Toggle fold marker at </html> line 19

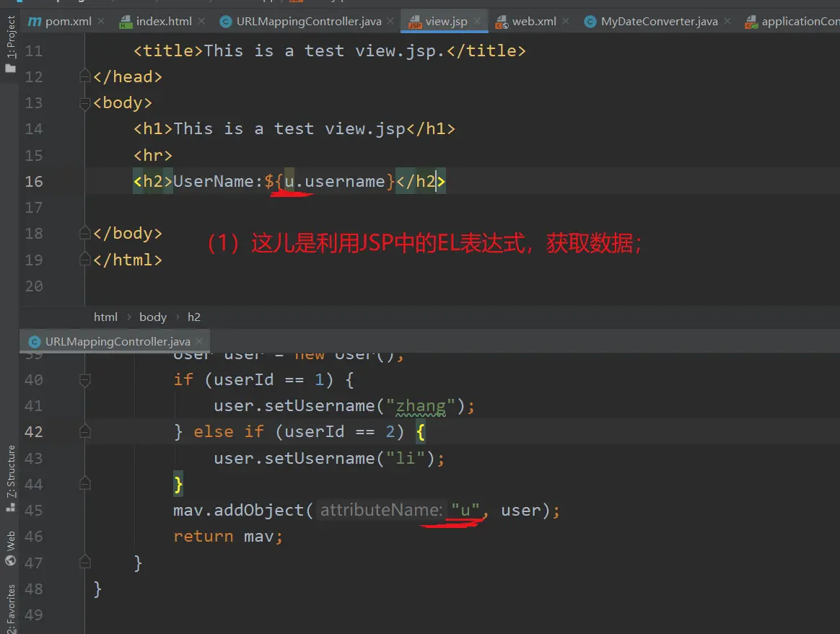pyautogui.click(x=84, y=259)
